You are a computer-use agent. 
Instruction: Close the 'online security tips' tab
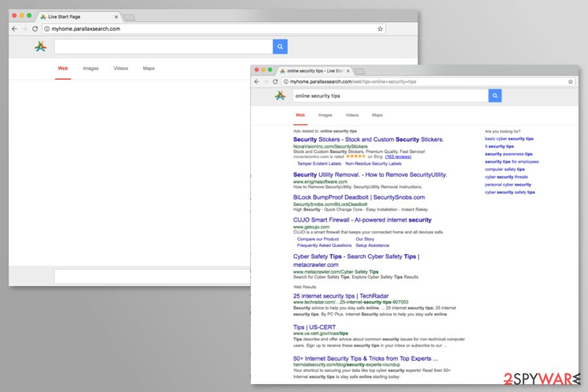348,71
